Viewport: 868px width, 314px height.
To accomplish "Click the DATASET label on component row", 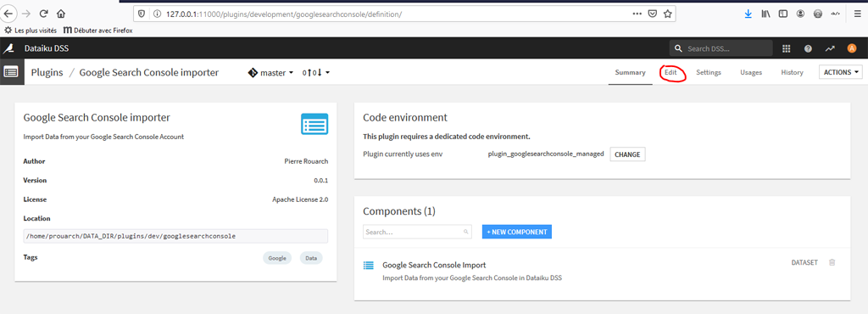I will click(x=805, y=263).
